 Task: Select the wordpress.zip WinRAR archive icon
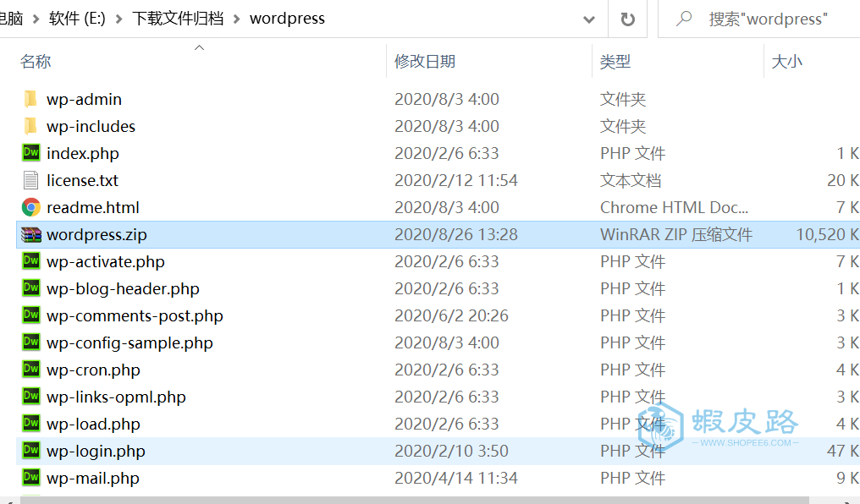(x=31, y=234)
